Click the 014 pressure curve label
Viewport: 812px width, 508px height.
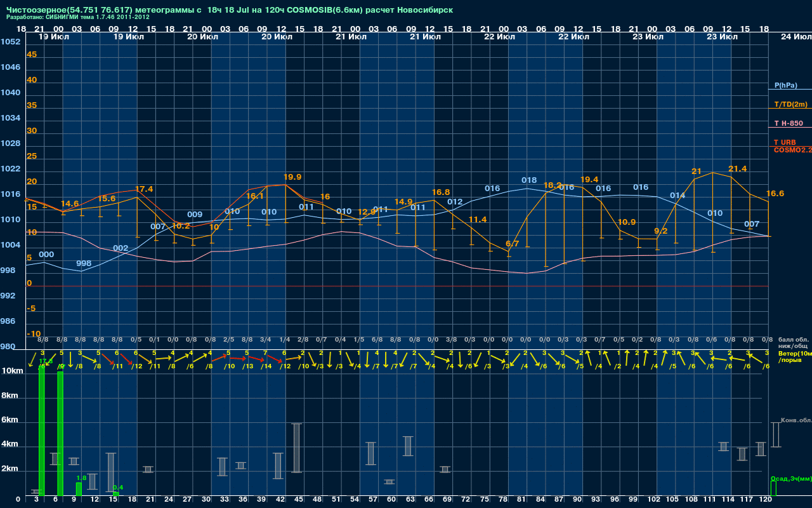click(x=678, y=196)
